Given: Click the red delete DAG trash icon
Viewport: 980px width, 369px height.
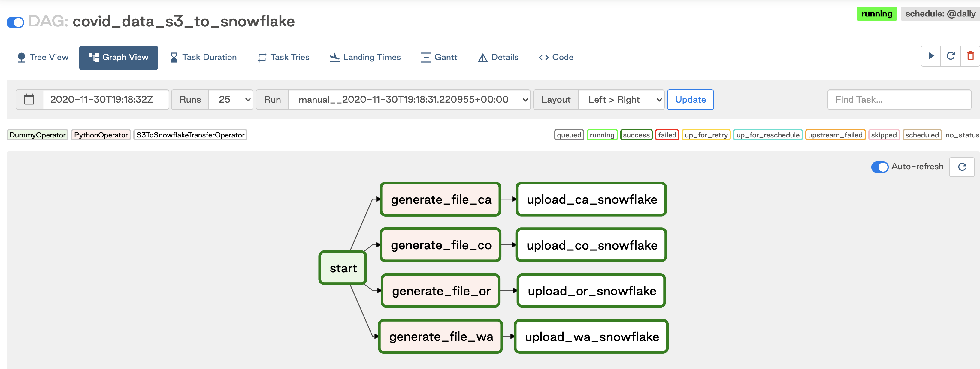Looking at the screenshot, I should [970, 56].
